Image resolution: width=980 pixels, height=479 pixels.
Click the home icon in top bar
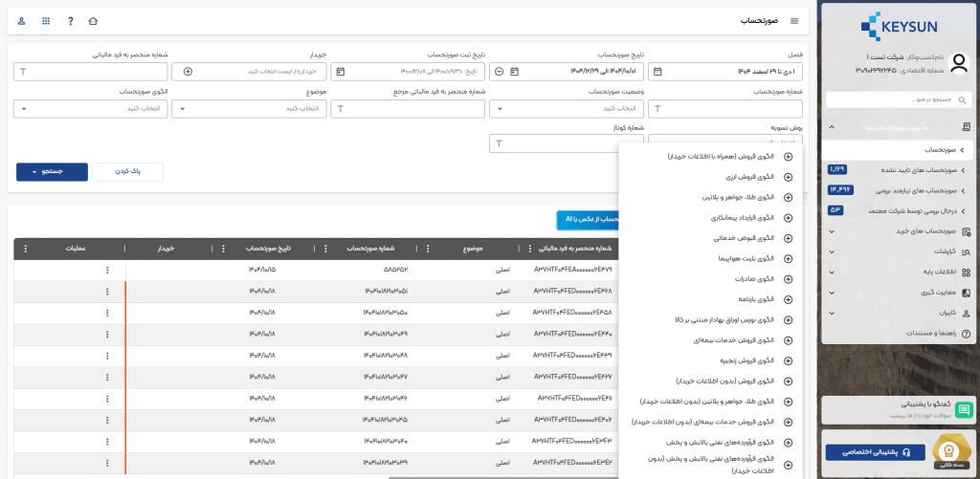click(x=93, y=20)
